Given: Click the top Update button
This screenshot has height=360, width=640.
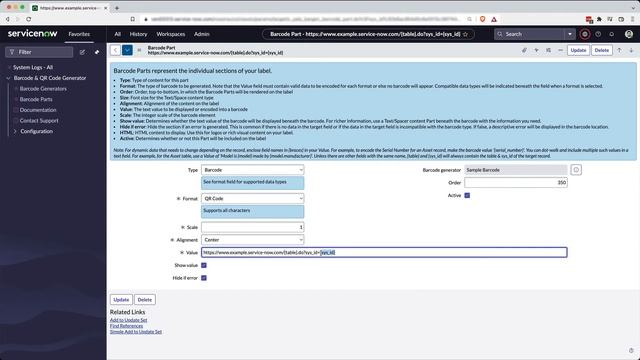Looking at the screenshot, I should (x=578, y=50).
